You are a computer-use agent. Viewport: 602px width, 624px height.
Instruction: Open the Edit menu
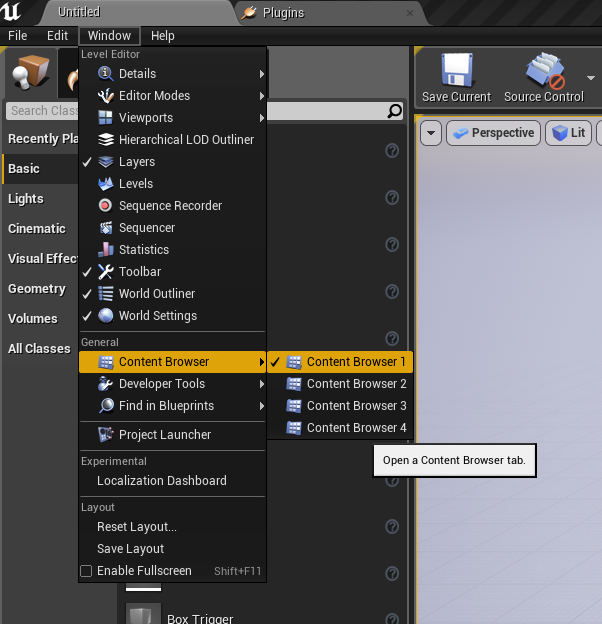tap(57, 36)
